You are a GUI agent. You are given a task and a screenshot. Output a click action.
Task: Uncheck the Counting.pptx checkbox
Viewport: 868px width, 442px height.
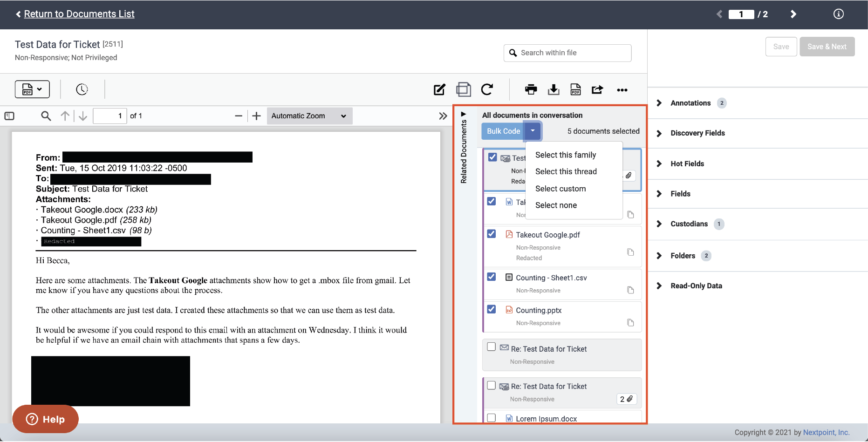pos(491,309)
